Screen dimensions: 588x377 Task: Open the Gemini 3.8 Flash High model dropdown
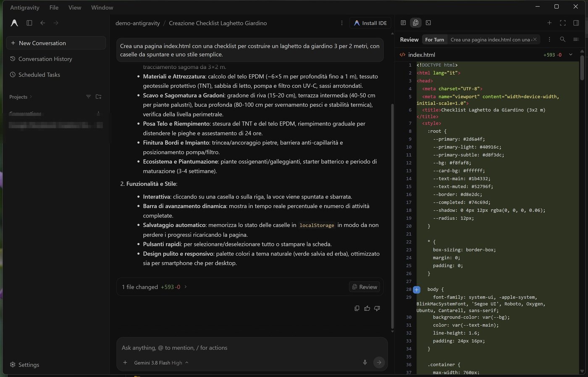tap(161, 363)
